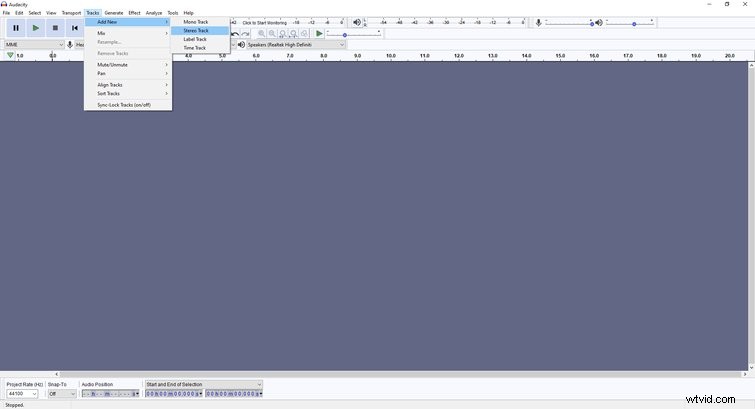755x409 pixels.
Task: Click the Pause transport button
Action: tap(16, 28)
